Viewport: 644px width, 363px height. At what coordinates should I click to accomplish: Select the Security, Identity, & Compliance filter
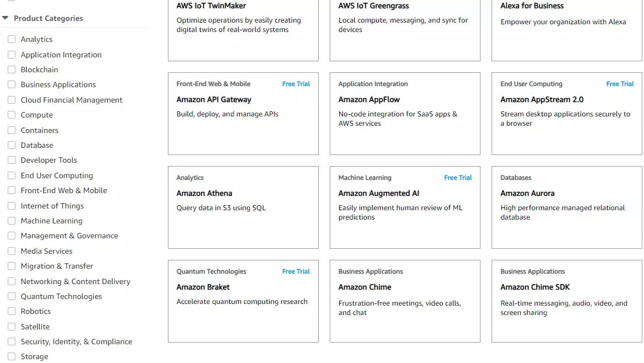tap(12, 341)
